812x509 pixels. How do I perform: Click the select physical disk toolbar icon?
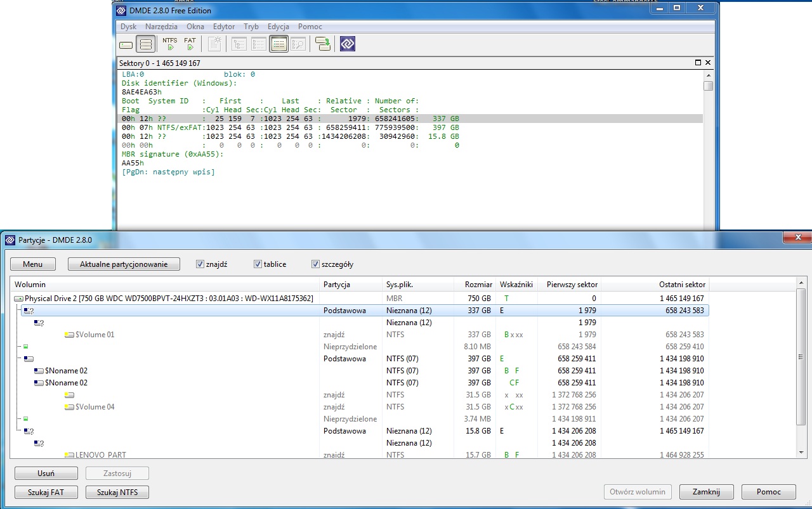126,44
